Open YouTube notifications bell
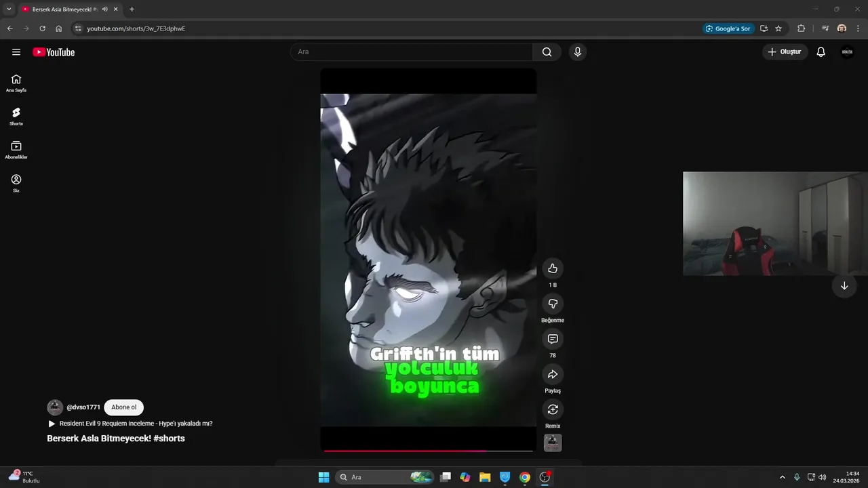 point(821,52)
